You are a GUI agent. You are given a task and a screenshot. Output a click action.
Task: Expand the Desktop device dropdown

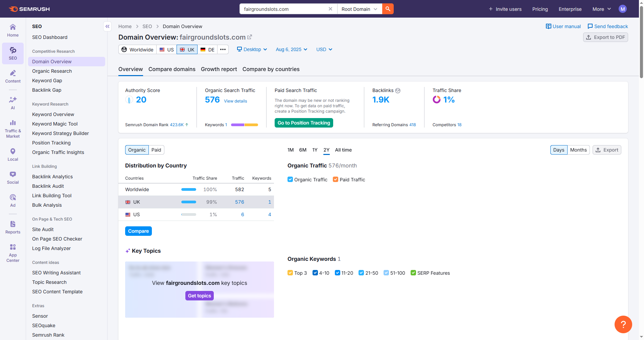pyautogui.click(x=252, y=49)
